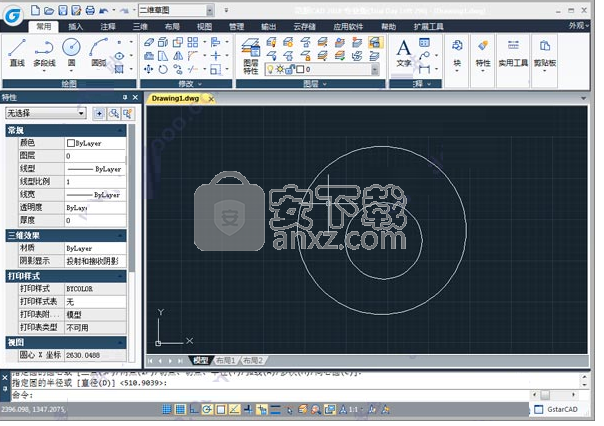The image size is (604, 426).
Task: Click the 命令 command line input
Action: [x=270, y=395]
